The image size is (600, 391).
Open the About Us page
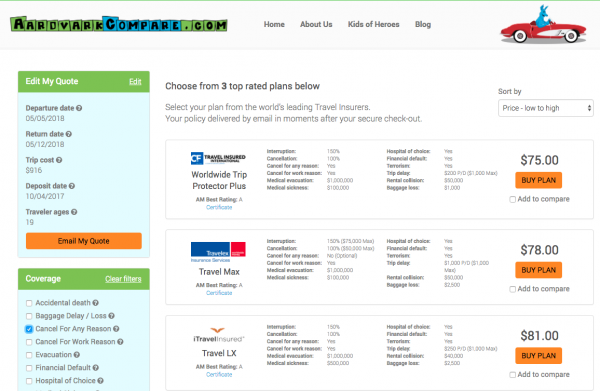(x=316, y=24)
